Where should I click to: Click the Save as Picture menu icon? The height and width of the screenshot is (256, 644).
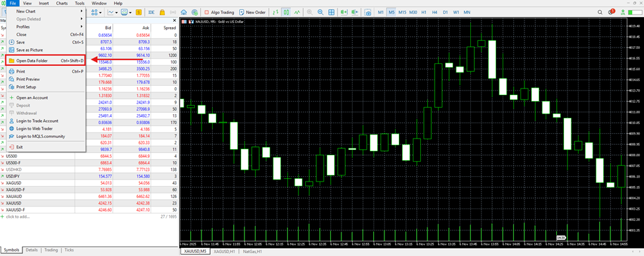point(11,49)
